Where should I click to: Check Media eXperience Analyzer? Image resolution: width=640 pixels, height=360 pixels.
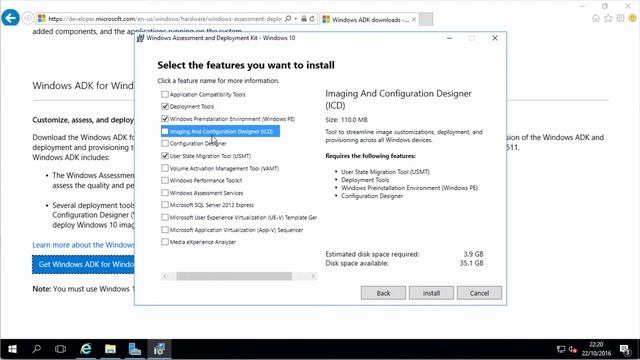165,242
